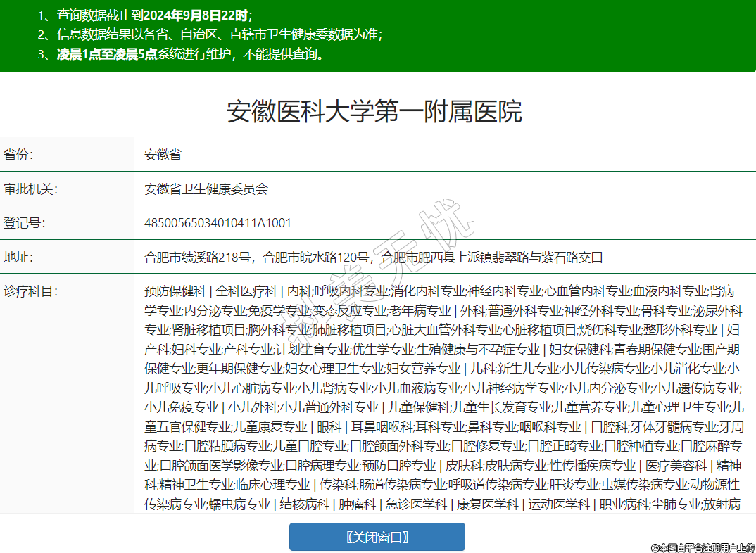Click the address text starting with 合肥市绩溪路218号
Image resolution: width=756 pixels, height=553 pixels.
[x=373, y=257]
